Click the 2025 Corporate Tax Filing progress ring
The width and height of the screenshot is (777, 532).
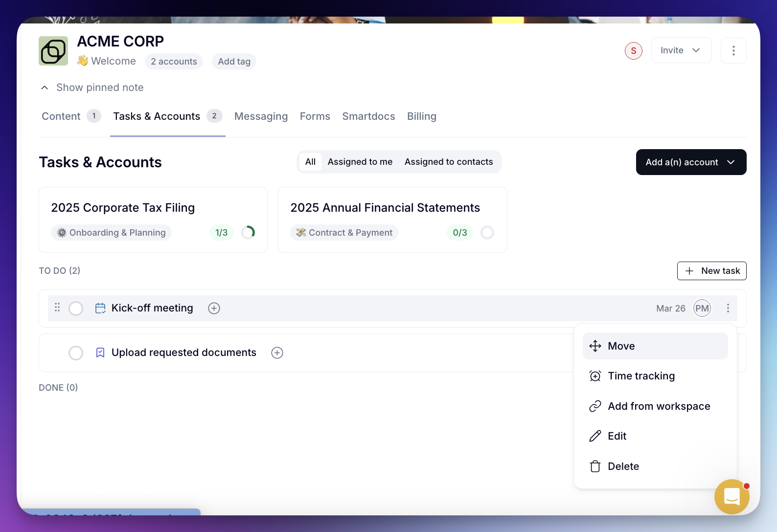[248, 232]
